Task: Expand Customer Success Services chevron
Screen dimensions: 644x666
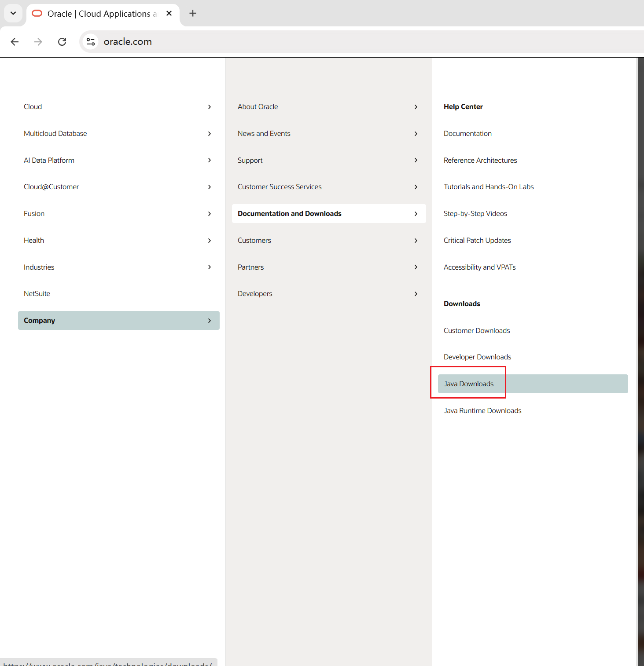Action: 416,187
